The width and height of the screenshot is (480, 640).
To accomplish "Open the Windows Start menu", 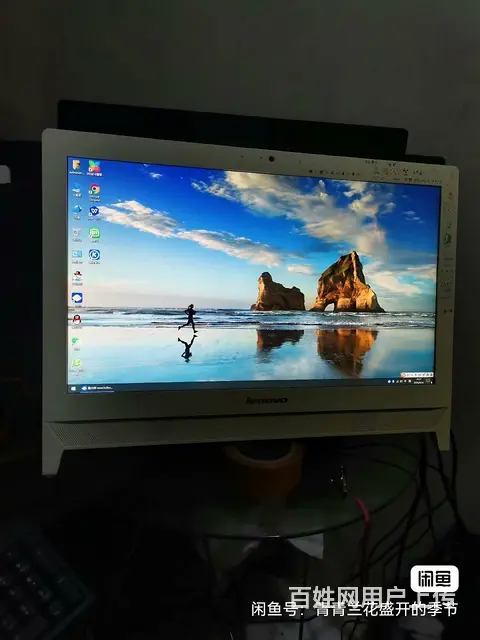I will click(x=73, y=389).
